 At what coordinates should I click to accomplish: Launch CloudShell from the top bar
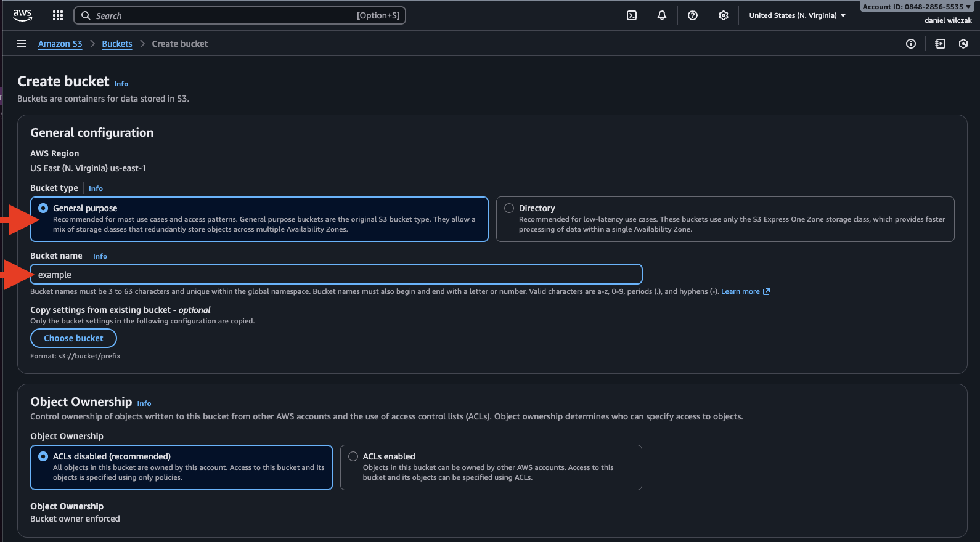point(632,15)
